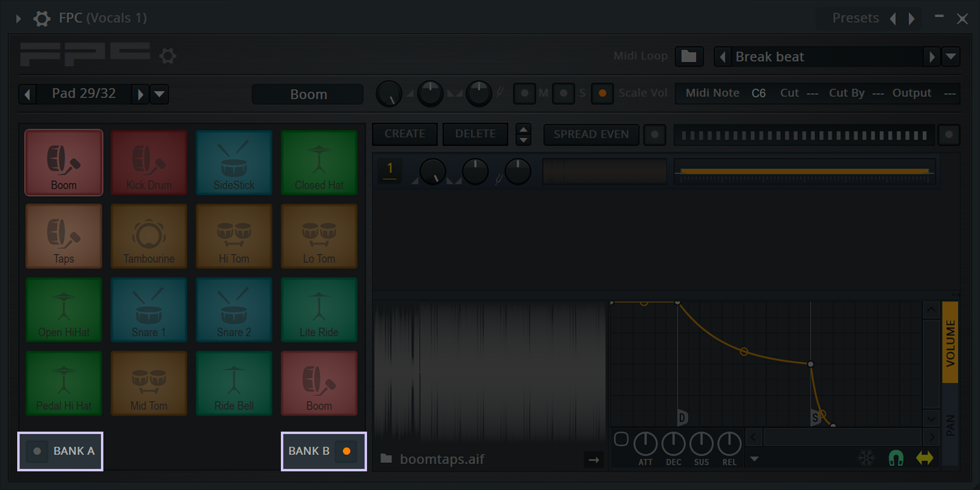Viewport: 980px width, 490px height.
Task: Click the freeze snowflake envelope icon
Action: 866,458
